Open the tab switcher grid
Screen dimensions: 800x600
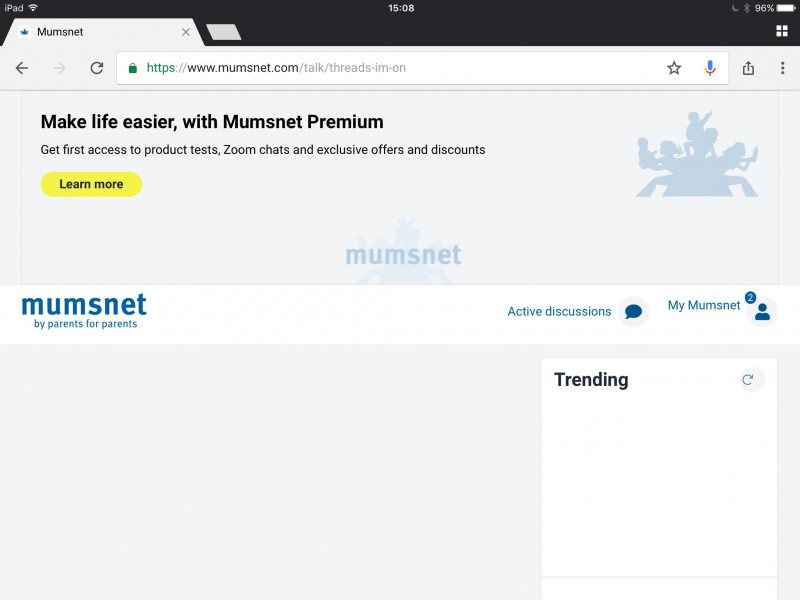[782, 31]
